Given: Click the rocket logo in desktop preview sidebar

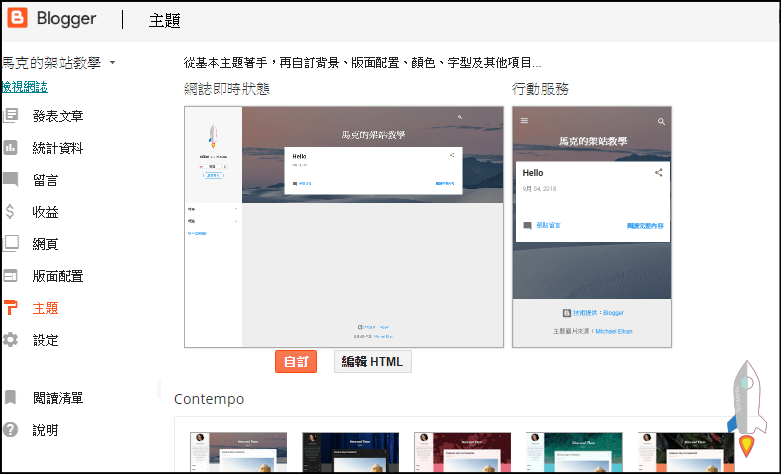Looking at the screenshot, I should pyautogui.click(x=213, y=136).
